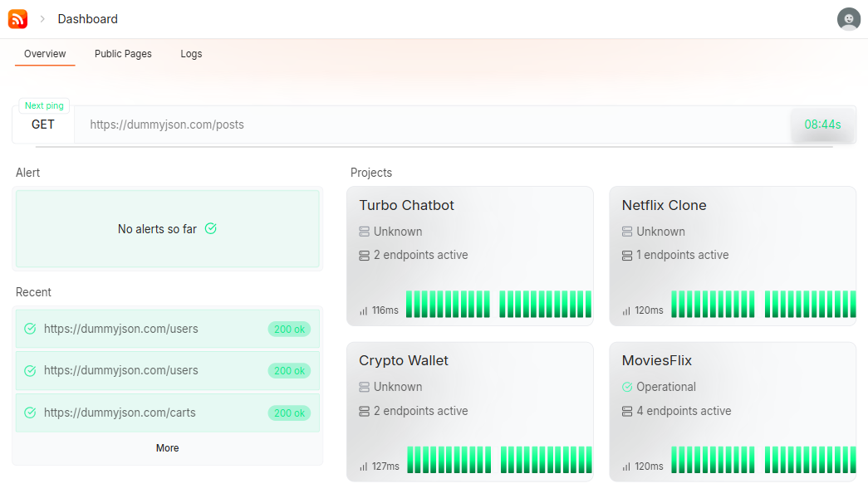
Task: Click the checkmark icon next to No alerts
Action: (x=211, y=228)
